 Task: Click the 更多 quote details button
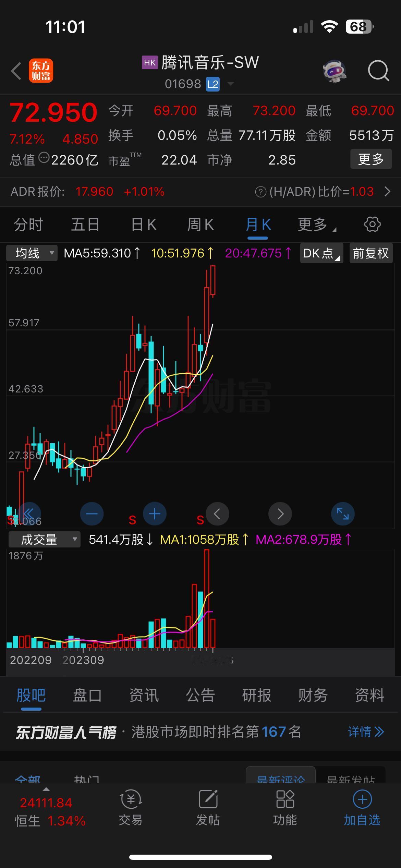tap(371, 159)
